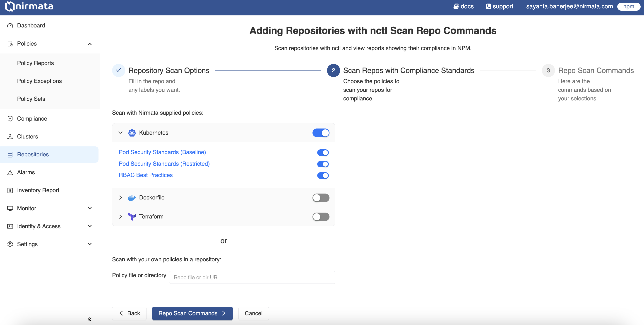
Task: Enable the Terraform policies toggle
Action: 321,217
